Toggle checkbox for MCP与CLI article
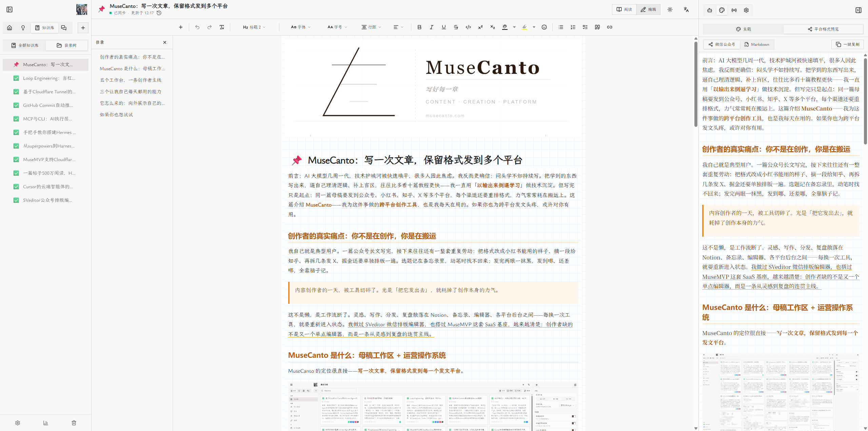Image resolution: width=868 pixels, height=431 pixels. [x=16, y=119]
